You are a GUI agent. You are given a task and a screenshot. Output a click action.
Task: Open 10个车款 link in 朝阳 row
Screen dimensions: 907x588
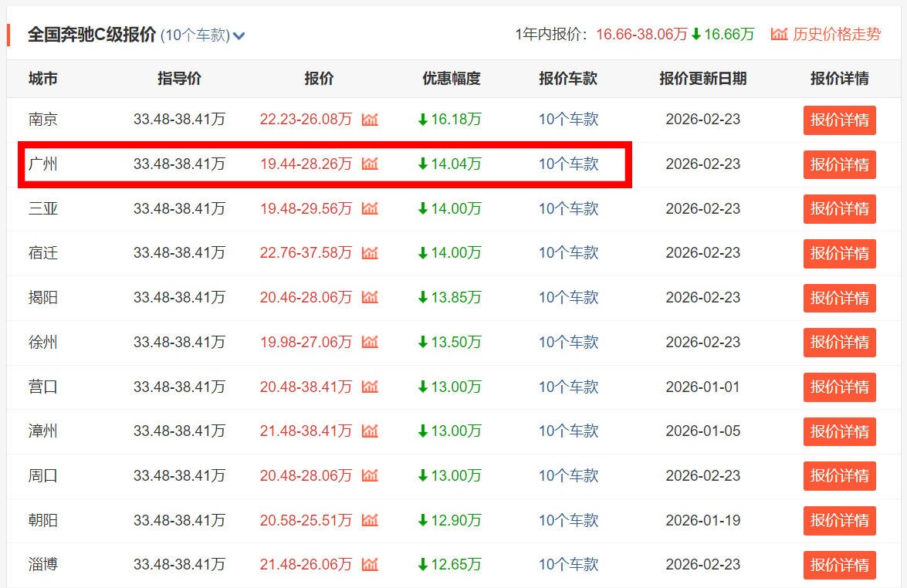569,520
